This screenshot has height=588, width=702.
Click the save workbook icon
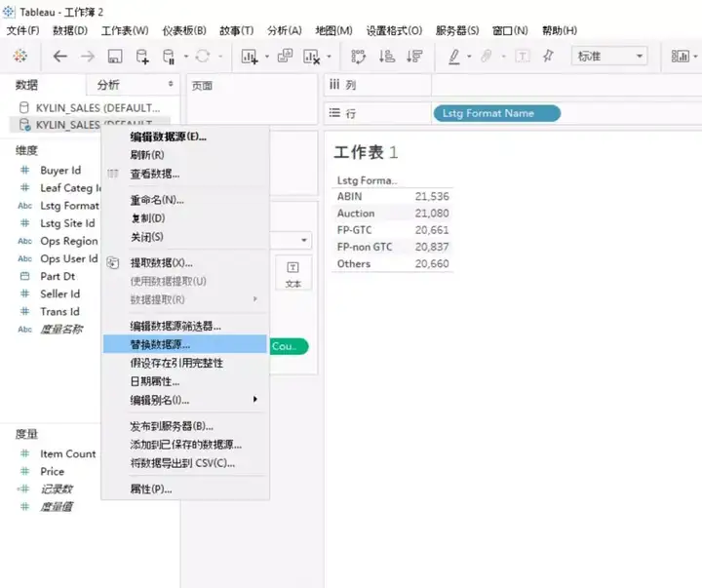(115, 57)
